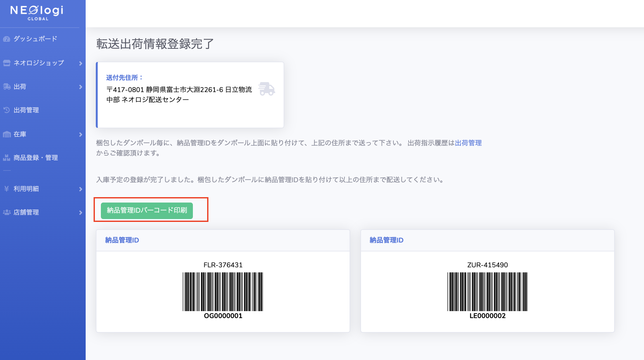The image size is (644, 360).
Task: Expand the 利用明細 submenu chevron
Action: point(81,189)
